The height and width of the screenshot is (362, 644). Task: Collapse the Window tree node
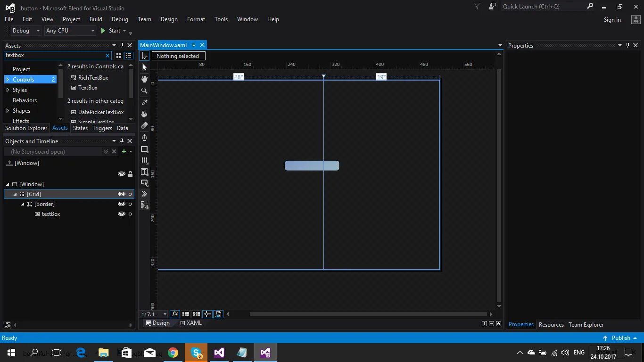point(8,184)
